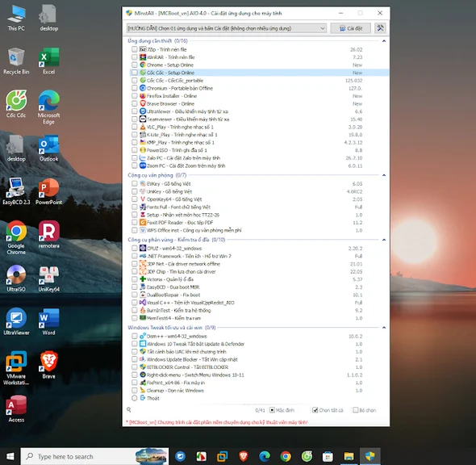Click the WinRAR app icon in list

pyautogui.click(x=143, y=57)
